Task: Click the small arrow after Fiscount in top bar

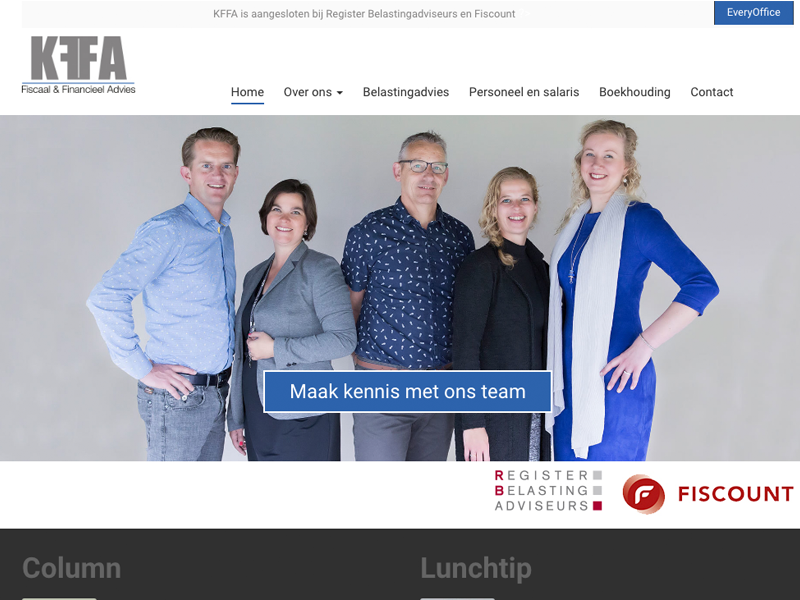Action: pos(525,14)
